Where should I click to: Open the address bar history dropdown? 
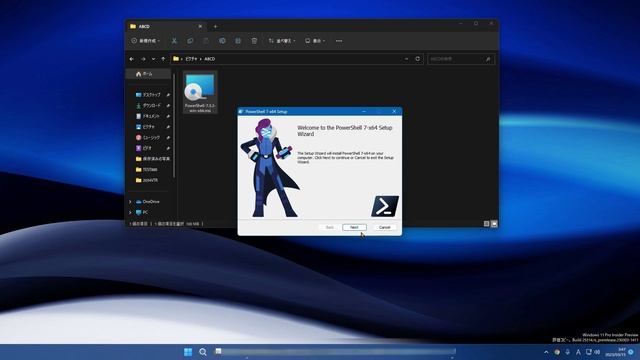click(x=407, y=59)
